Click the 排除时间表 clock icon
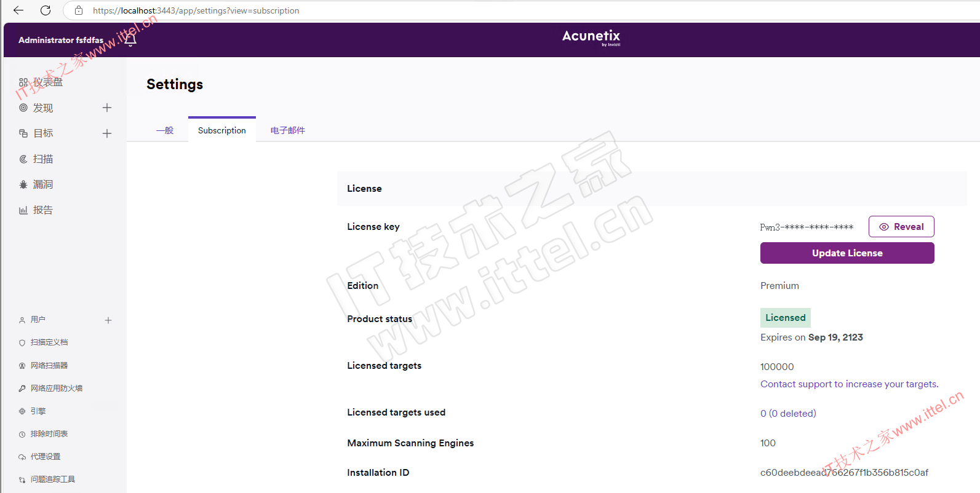 point(22,435)
